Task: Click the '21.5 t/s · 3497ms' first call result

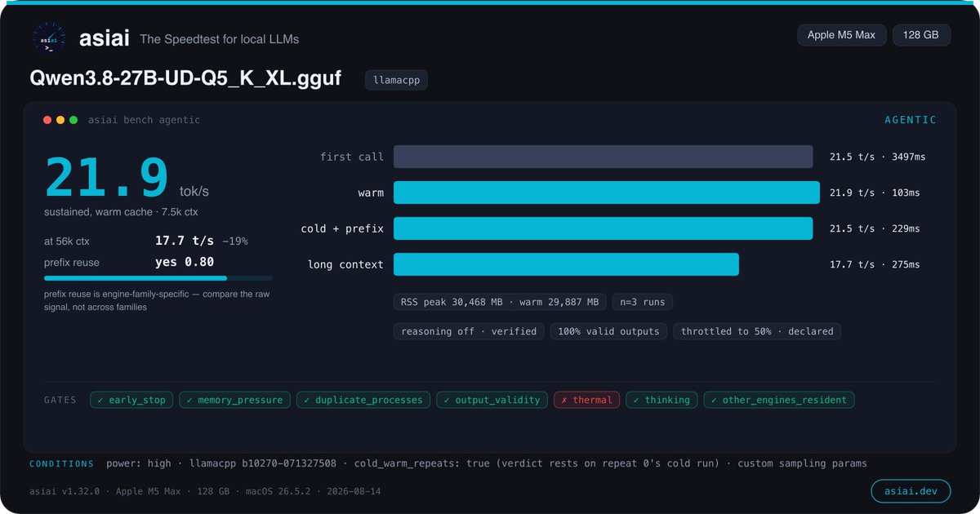Action: 878,157
